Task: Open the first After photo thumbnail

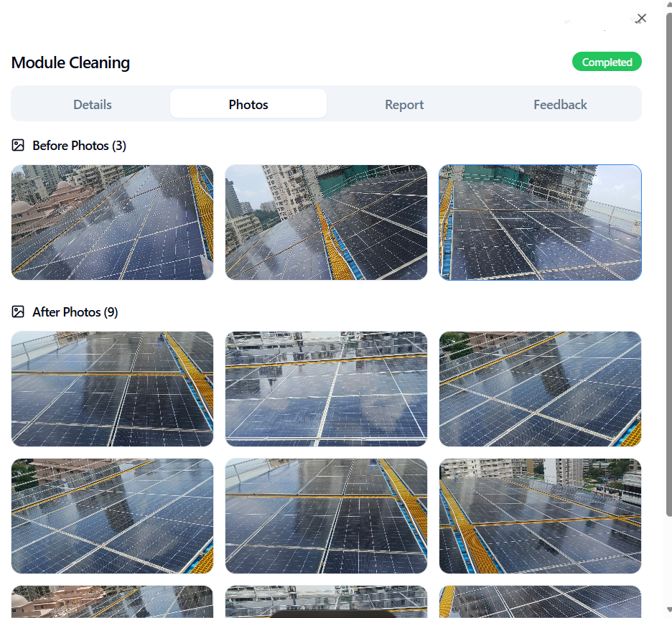Action: [x=112, y=389]
